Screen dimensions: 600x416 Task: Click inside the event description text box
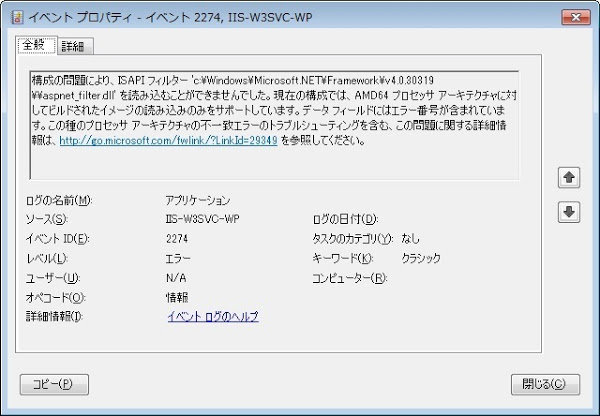tap(274, 125)
